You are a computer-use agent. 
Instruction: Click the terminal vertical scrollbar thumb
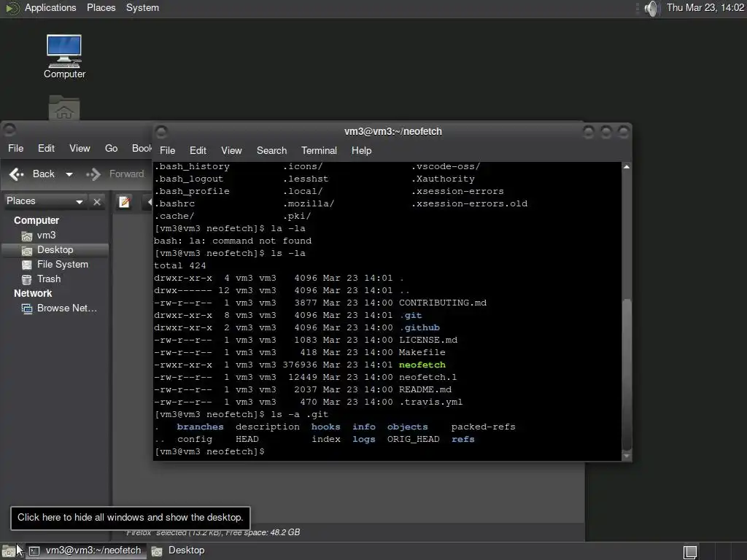(x=627, y=374)
